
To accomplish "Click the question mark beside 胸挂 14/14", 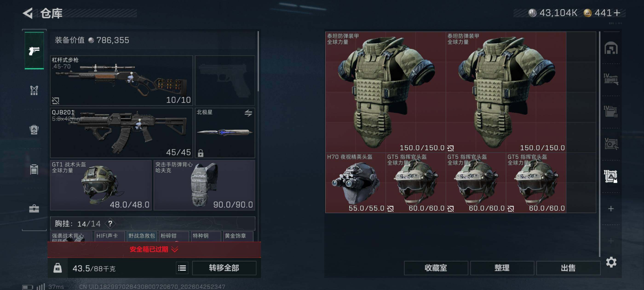I will click(x=110, y=223).
